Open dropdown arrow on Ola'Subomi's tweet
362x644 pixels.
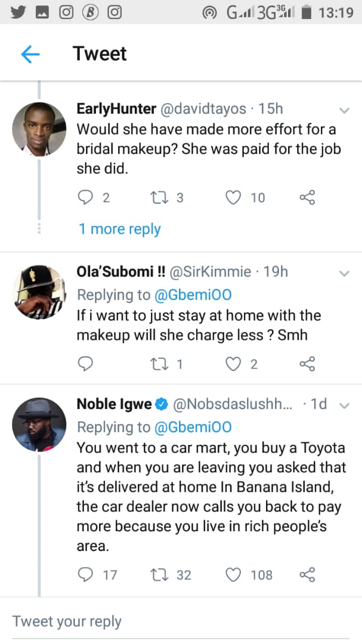344,273
